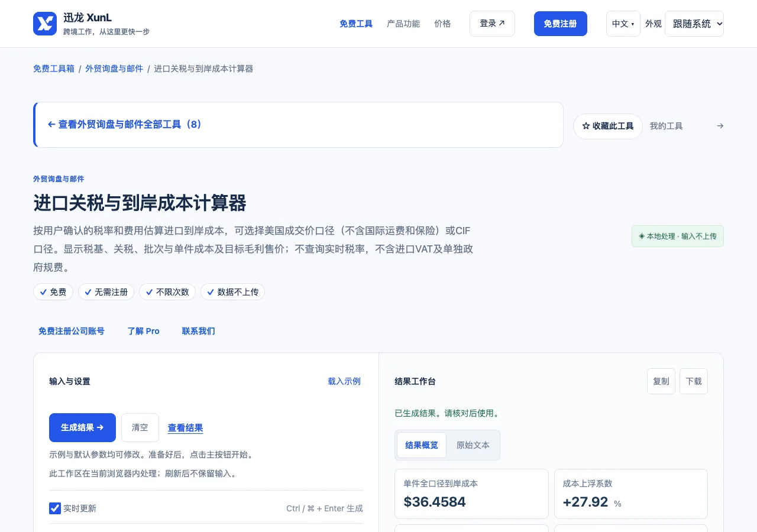Screen dimensions: 757x532
Task: Open the 我的工具 link
Action: 667,126
